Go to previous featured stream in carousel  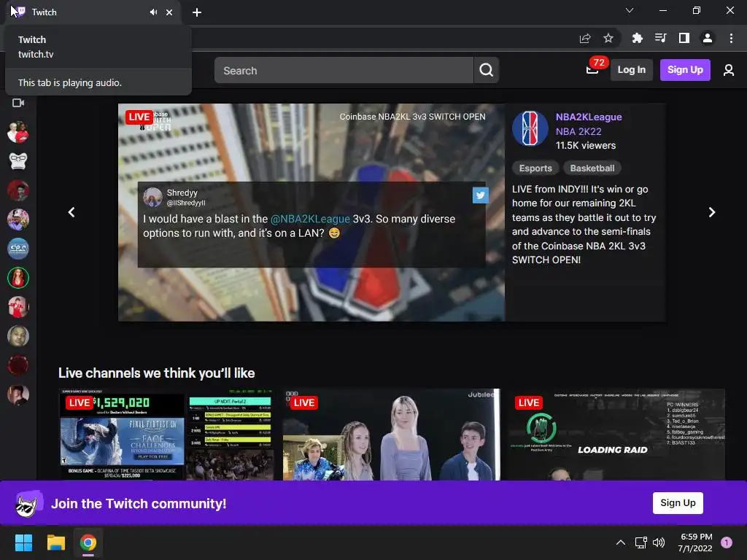click(x=71, y=212)
